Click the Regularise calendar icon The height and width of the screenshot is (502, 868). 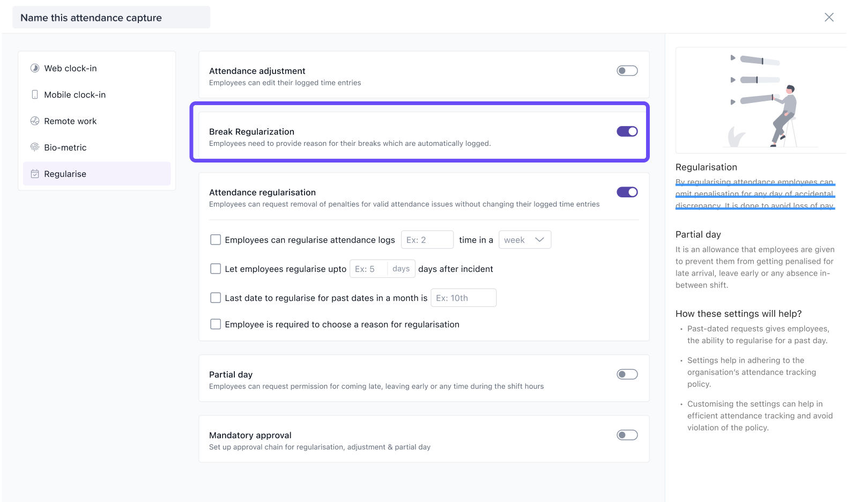click(x=35, y=174)
